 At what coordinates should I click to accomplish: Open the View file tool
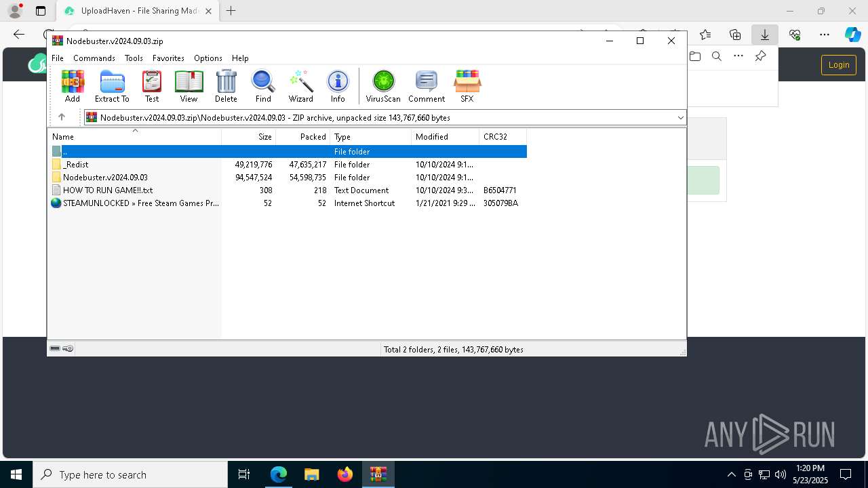pyautogui.click(x=189, y=86)
